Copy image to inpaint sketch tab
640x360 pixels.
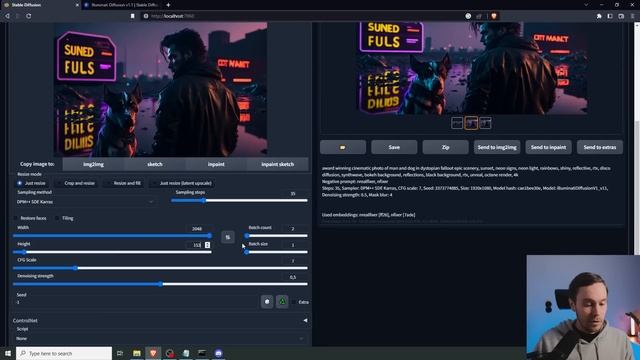tap(278, 164)
